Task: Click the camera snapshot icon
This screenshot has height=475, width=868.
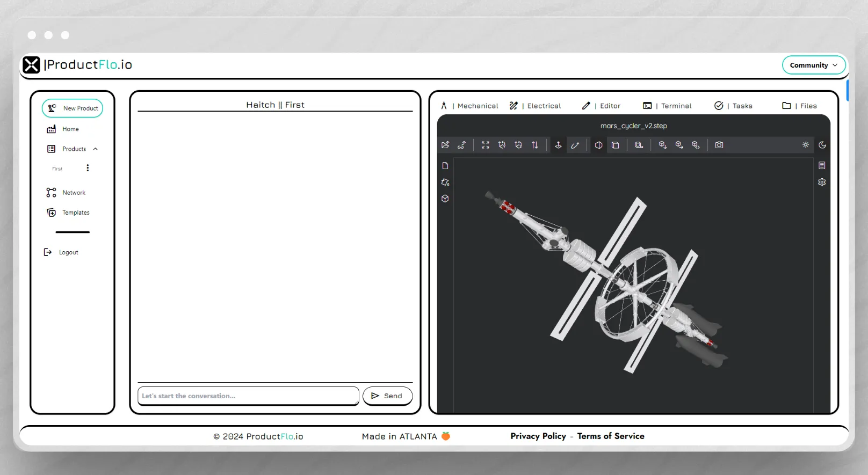Action: click(x=719, y=145)
